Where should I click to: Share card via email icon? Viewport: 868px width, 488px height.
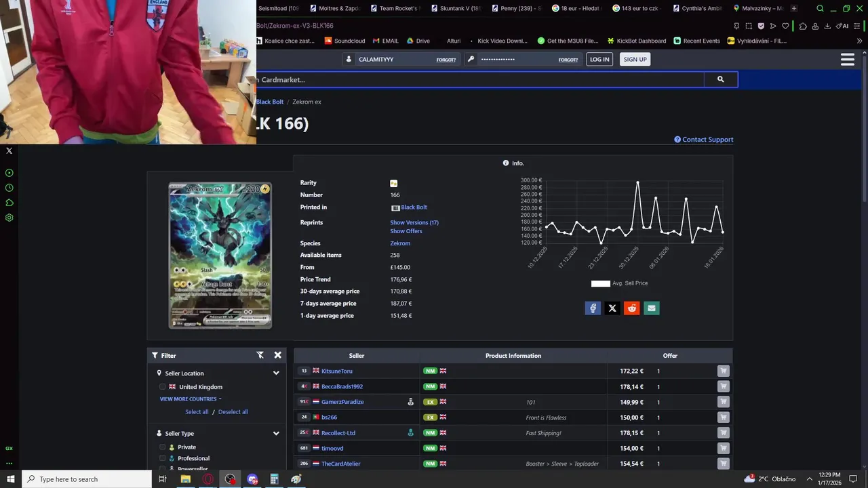(652, 308)
